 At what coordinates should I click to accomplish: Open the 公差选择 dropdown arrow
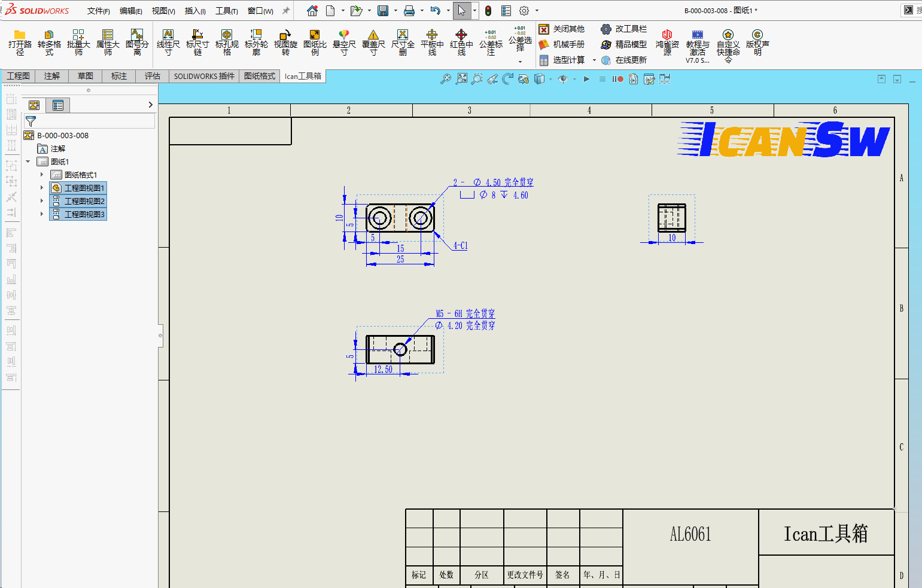pos(520,62)
